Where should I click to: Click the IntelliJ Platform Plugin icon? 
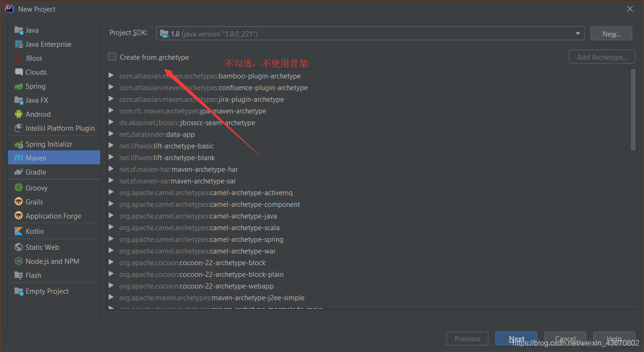click(x=19, y=128)
